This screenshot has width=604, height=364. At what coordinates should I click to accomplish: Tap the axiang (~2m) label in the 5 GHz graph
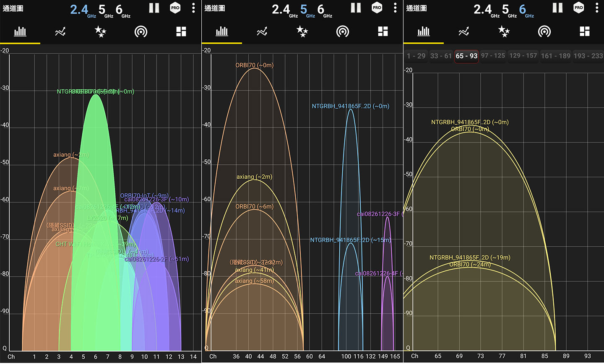pos(254,177)
